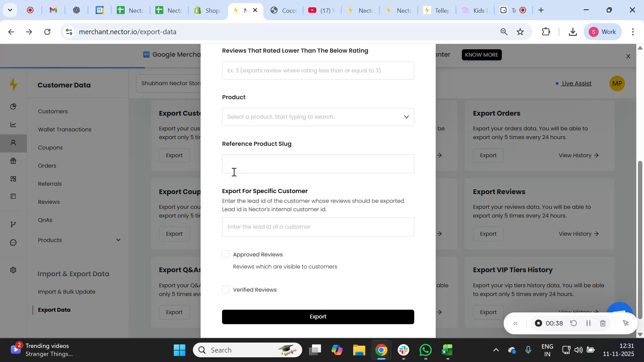Select Wallet Transactions in the sidebar
Image resolution: width=644 pixels, height=362 pixels.
coord(65,129)
